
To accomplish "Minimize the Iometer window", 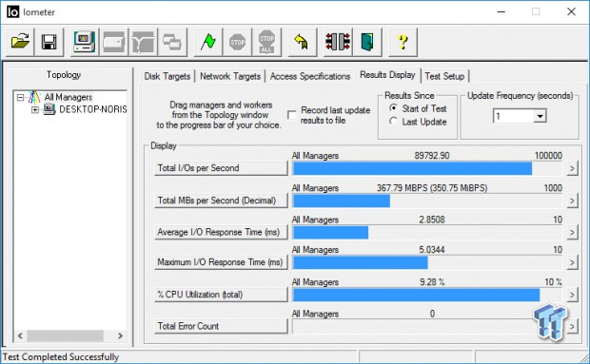I will click(x=501, y=12).
